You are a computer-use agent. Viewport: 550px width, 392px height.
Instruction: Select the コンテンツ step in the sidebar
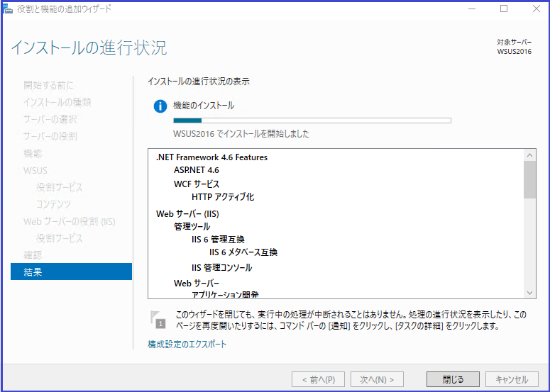coord(53,204)
